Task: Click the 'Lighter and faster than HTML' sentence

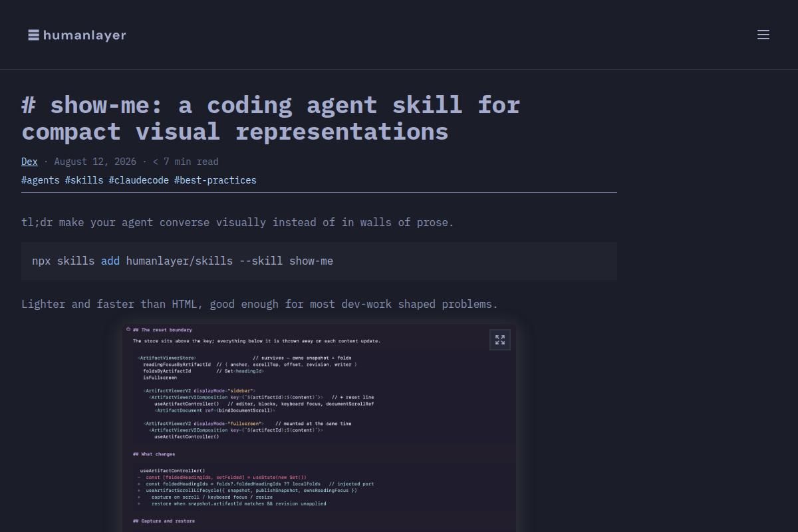Action: 259,304
